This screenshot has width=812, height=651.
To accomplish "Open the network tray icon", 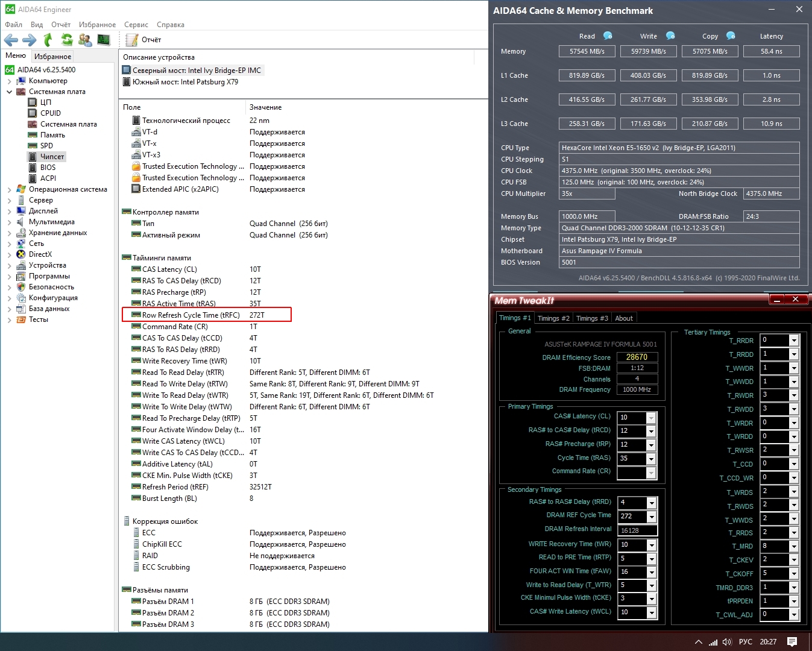I will click(713, 642).
